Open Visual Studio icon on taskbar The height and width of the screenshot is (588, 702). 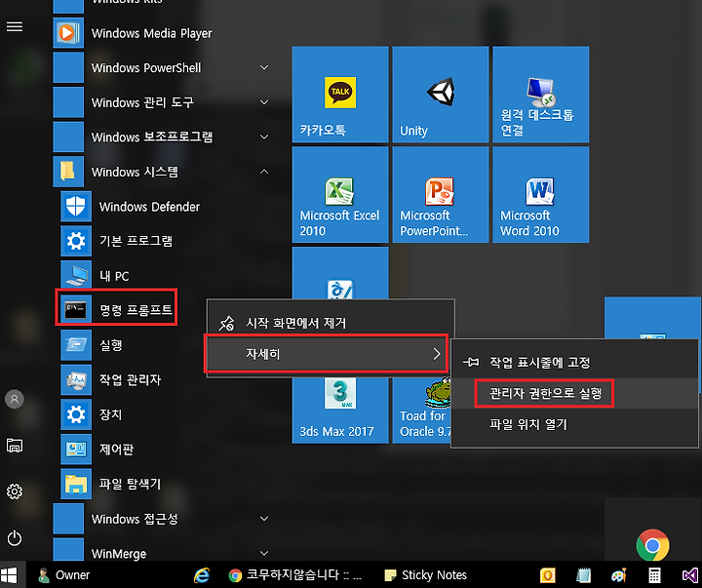coord(689,575)
